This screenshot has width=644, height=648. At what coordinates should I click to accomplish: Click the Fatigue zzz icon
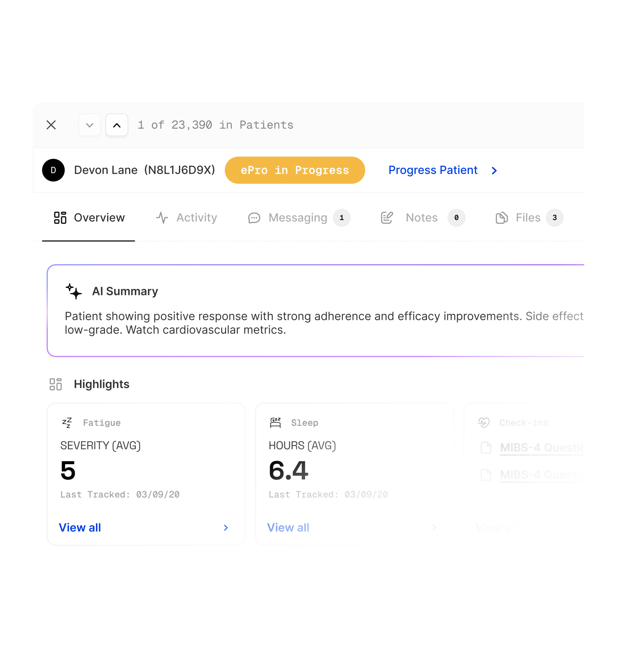click(x=67, y=423)
